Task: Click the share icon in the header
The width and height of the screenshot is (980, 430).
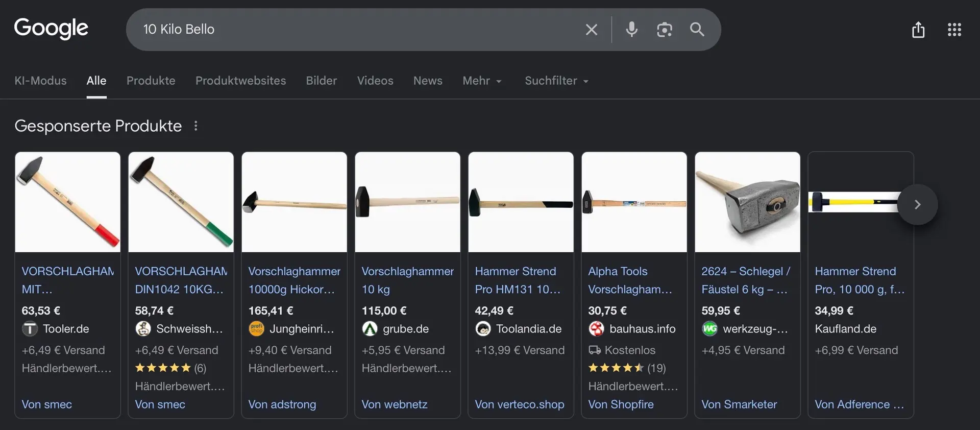Action: [x=918, y=30]
